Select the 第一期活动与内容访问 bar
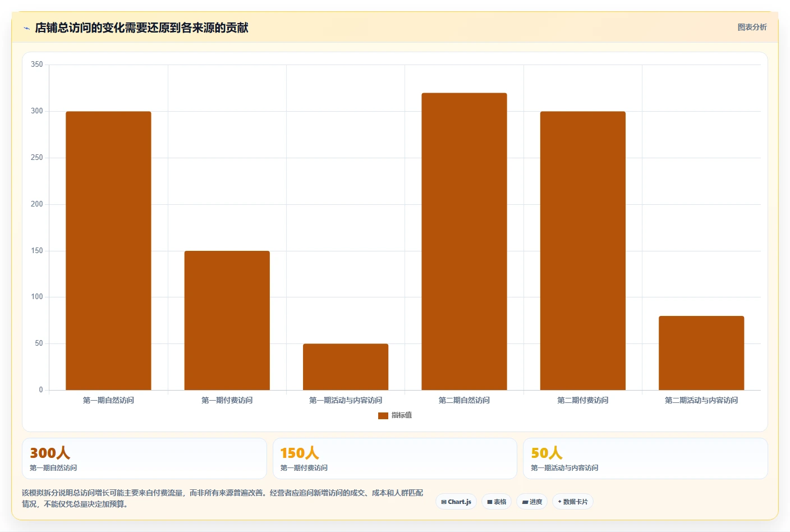 pyautogui.click(x=346, y=367)
